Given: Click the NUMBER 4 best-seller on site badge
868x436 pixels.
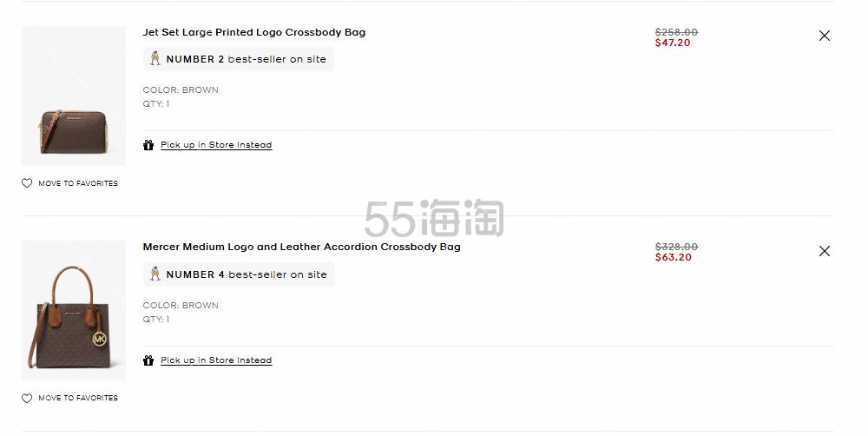Looking at the screenshot, I should pos(239,274).
